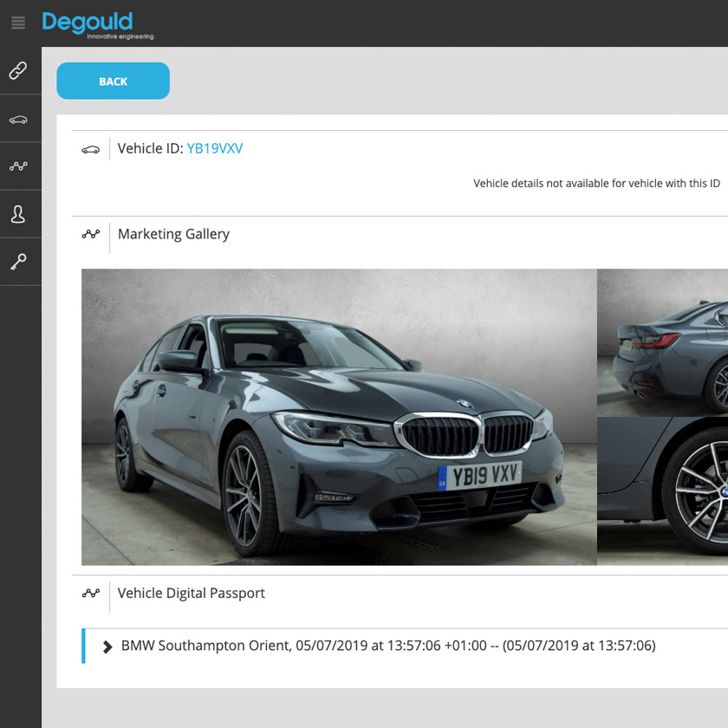The width and height of the screenshot is (728, 728).
Task: Click the Degould logo
Action: [x=97, y=25]
